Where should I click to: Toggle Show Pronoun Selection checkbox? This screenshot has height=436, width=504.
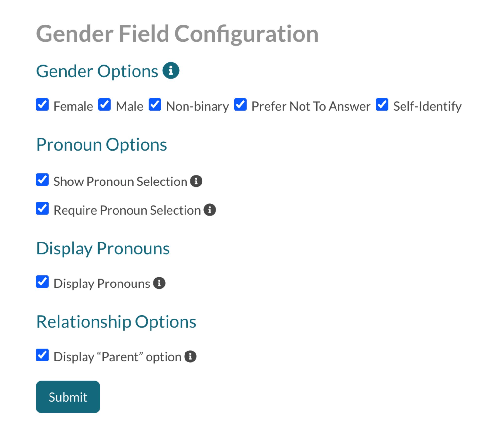42,180
